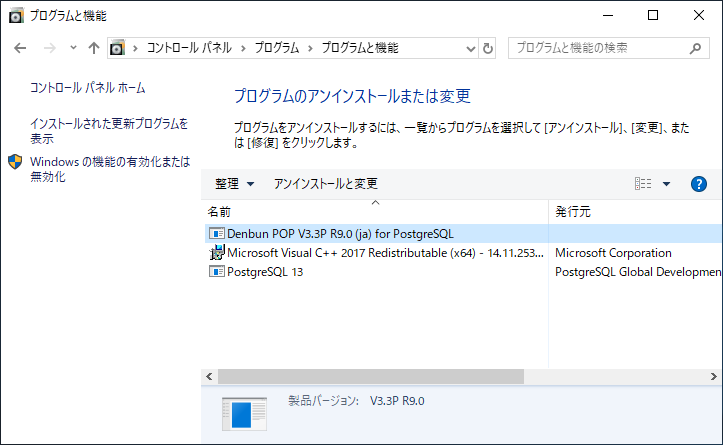
Task: Open the view options dropdown arrow
Action: pos(666,184)
